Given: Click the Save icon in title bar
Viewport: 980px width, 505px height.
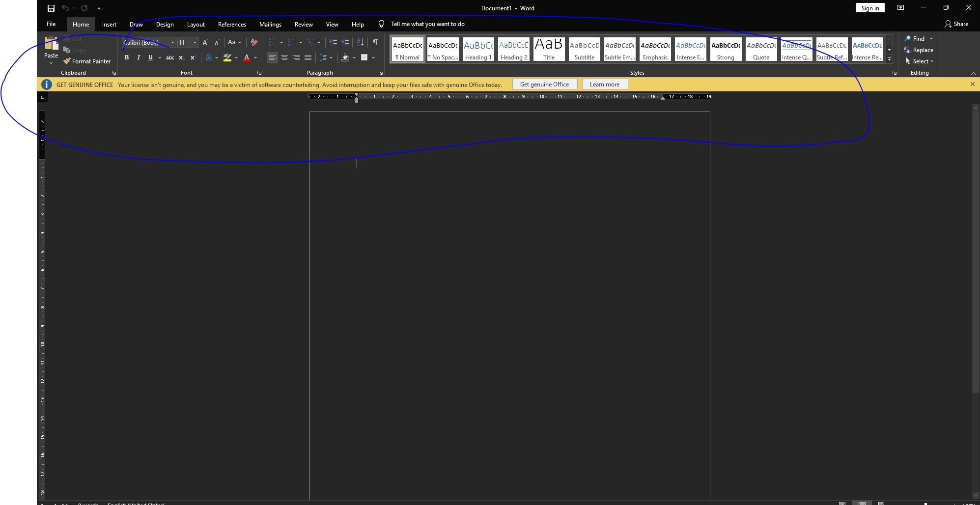Looking at the screenshot, I should coord(51,8).
